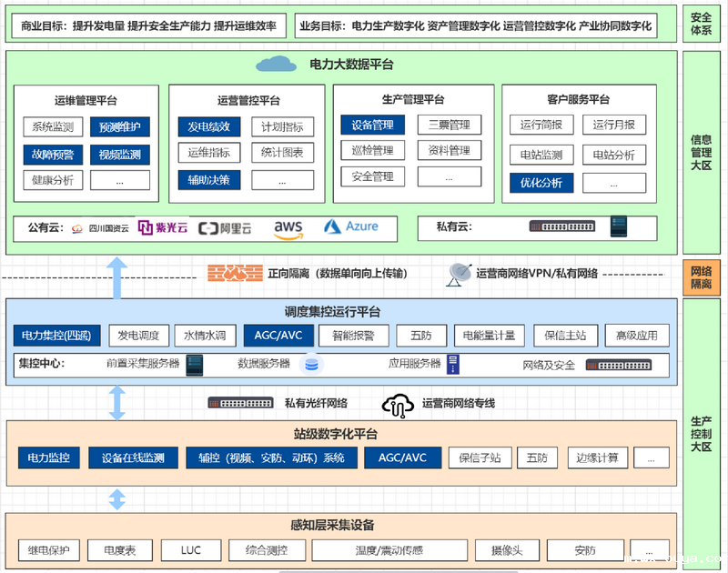This screenshot has height=573, width=728.
Task: Click the 紫光云 logo
Action: (162, 227)
